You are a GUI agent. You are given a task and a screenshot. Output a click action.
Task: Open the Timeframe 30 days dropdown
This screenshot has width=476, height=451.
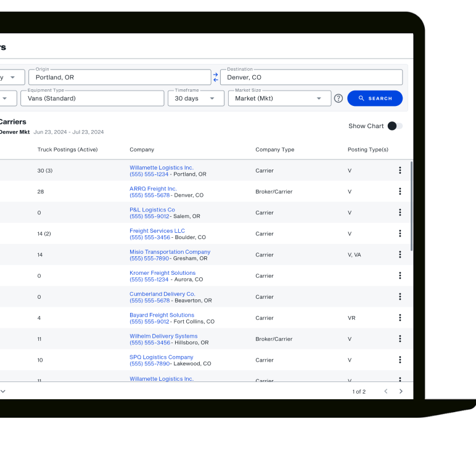click(x=196, y=98)
